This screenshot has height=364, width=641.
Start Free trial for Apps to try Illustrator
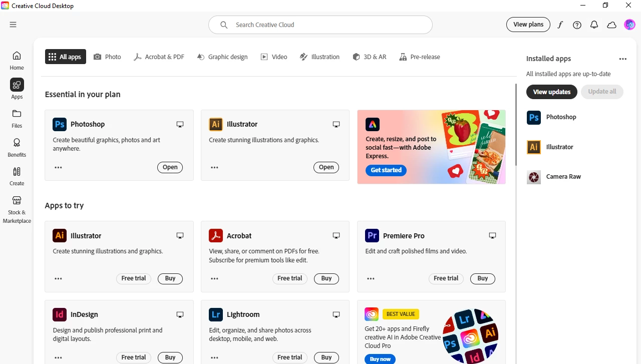[x=134, y=278]
